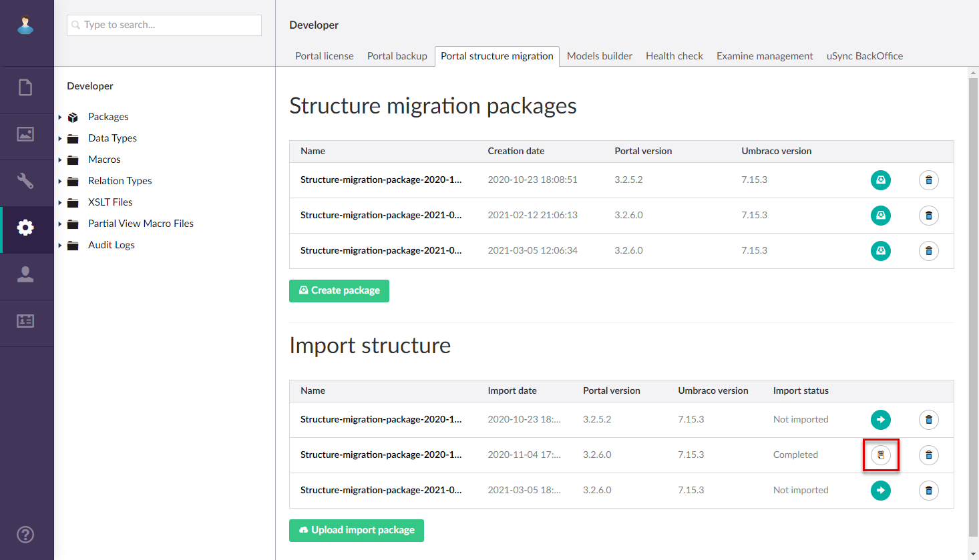Download the 2020-10-23 18:08:51 migration package
This screenshot has height=560, width=979.
[x=880, y=180]
